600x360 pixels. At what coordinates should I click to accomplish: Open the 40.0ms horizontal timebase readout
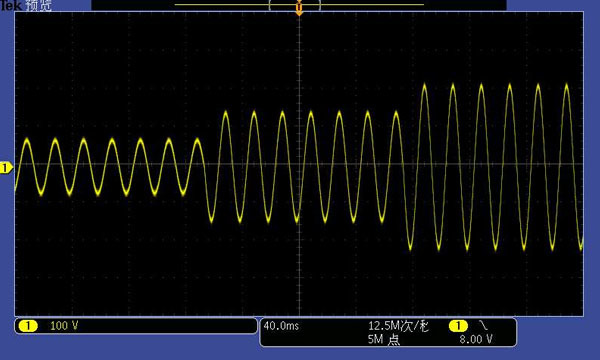point(281,326)
